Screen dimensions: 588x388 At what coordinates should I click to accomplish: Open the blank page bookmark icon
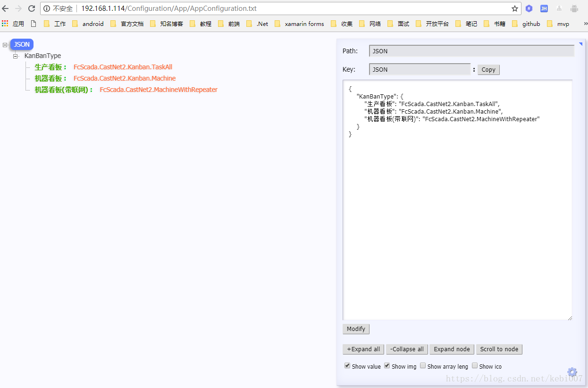34,24
